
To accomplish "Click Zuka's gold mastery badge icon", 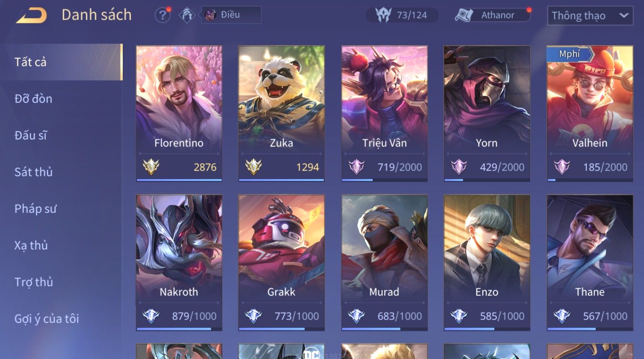I will coord(254,167).
